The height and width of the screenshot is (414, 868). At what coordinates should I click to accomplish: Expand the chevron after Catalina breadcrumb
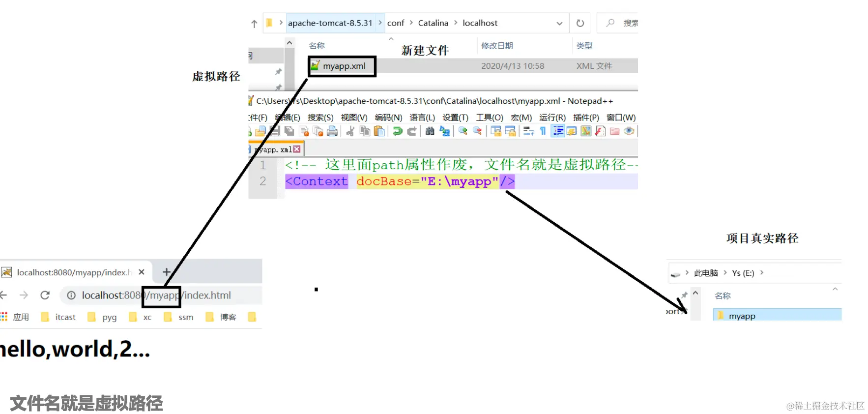click(x=456, y=23)
